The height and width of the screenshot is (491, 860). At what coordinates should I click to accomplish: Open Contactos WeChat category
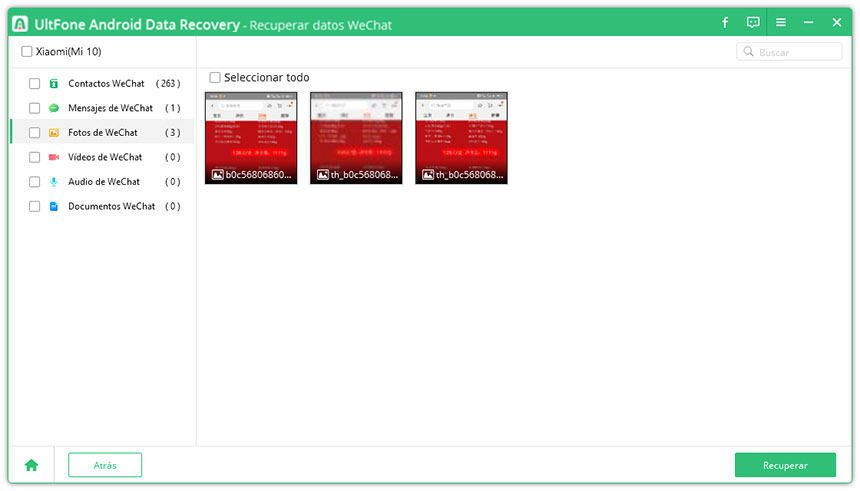coord(103,83)
